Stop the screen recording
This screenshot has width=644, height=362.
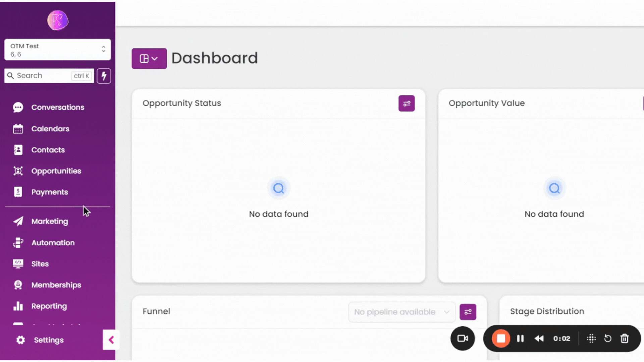(x=501, y=339)
